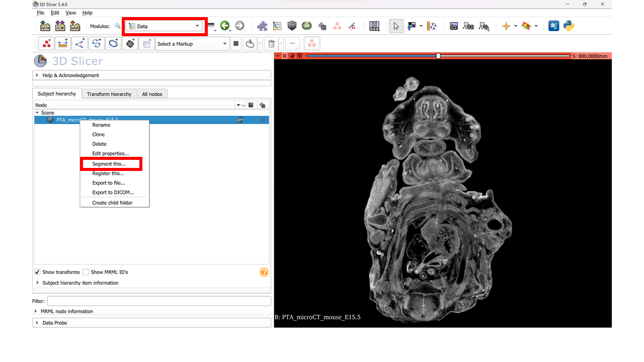The height and width of the screenshot is (362, 644).
Task: Select the Subject hierarchy tab
Action: tap(57, 94)
